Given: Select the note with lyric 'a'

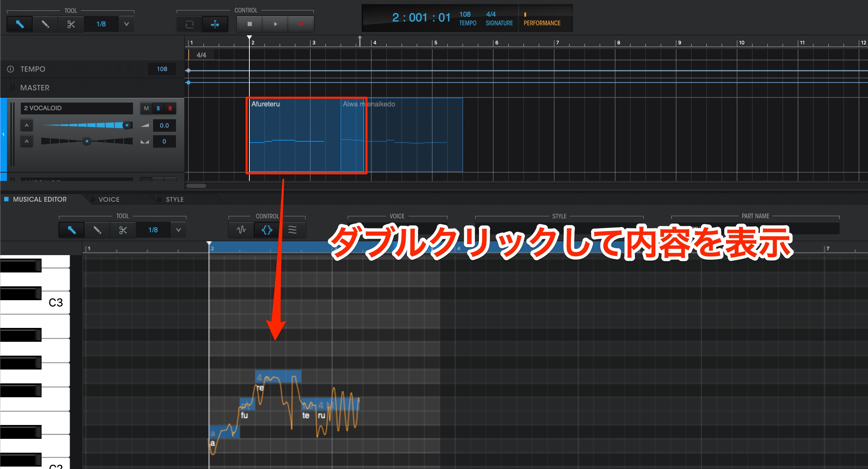Looking at the screenshot, I should (x=224, y=432).
